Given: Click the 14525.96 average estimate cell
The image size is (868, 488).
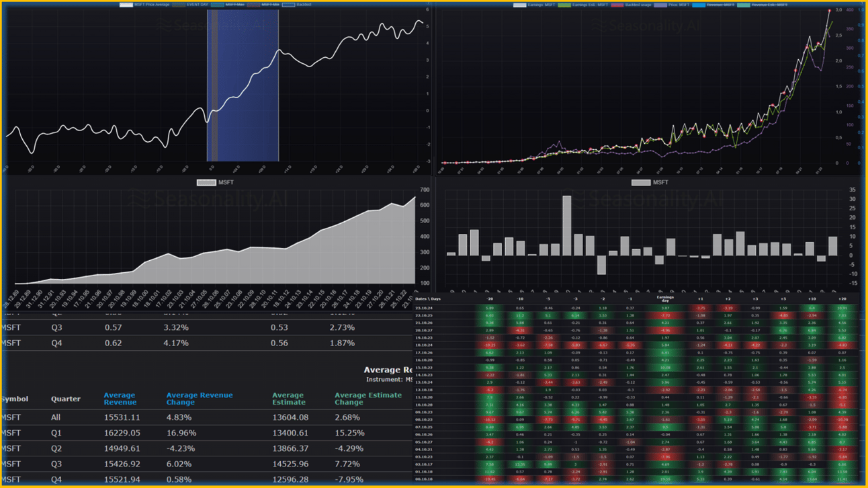Looking at the screenshot, I should click(x=290, y=464).
